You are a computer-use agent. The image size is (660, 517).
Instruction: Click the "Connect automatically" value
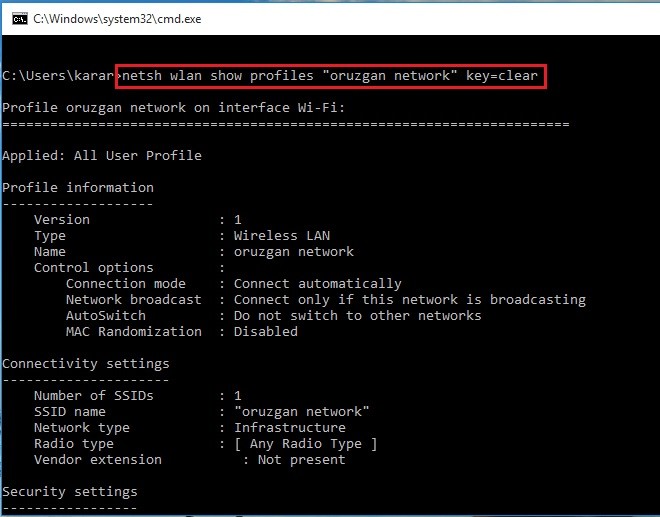tap(317, 283)
